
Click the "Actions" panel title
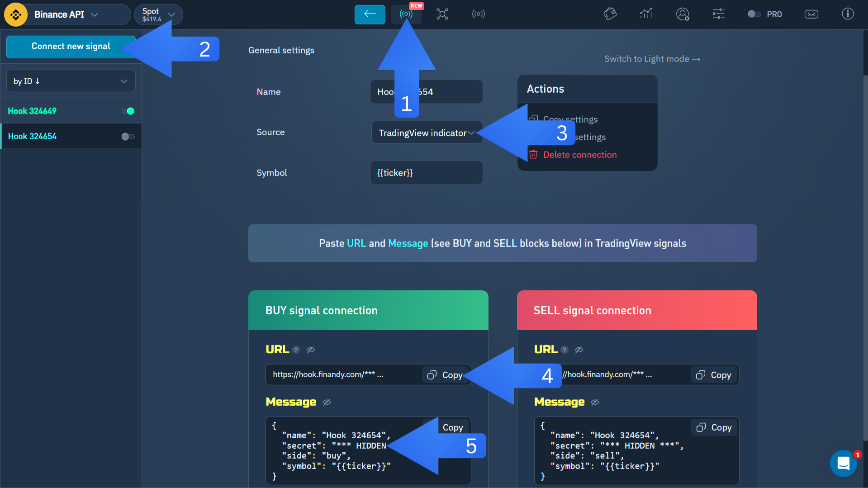tap(545, 89)
